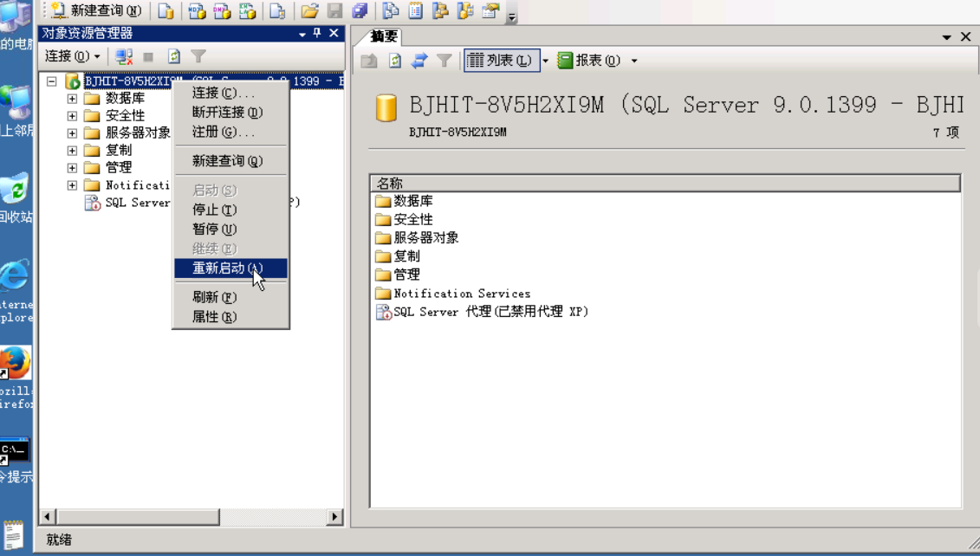The width and height of the screenshot is (980, 556).
Task: Expand the 复制 tree node
Action: [72, 151]
